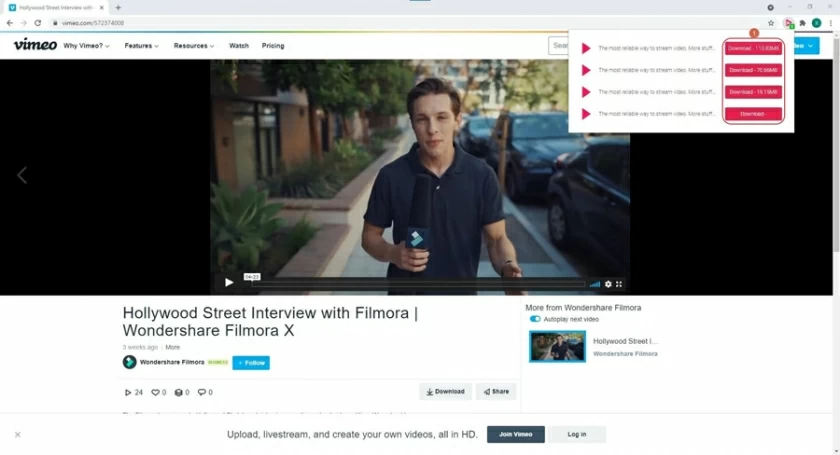Viewport: 840px width, 455px height.
Task: Click the plays count triangle icon
Action: tap(128, 392)
